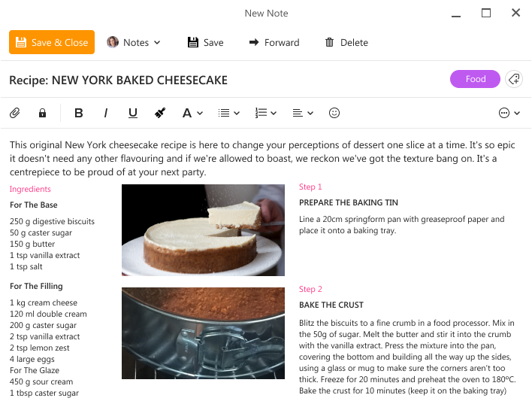
Task: Click the add tag icon
Action: click(x=514, y=79)
